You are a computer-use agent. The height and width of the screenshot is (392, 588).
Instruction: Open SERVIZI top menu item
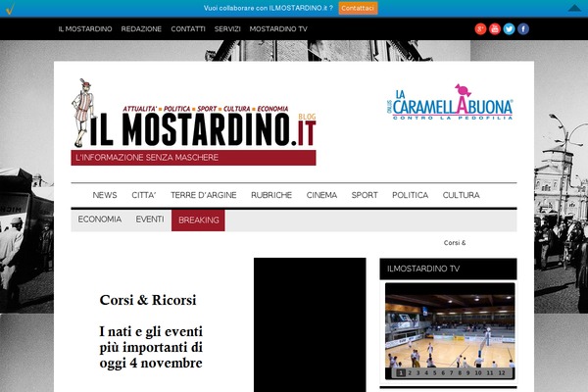coord(227,28)
